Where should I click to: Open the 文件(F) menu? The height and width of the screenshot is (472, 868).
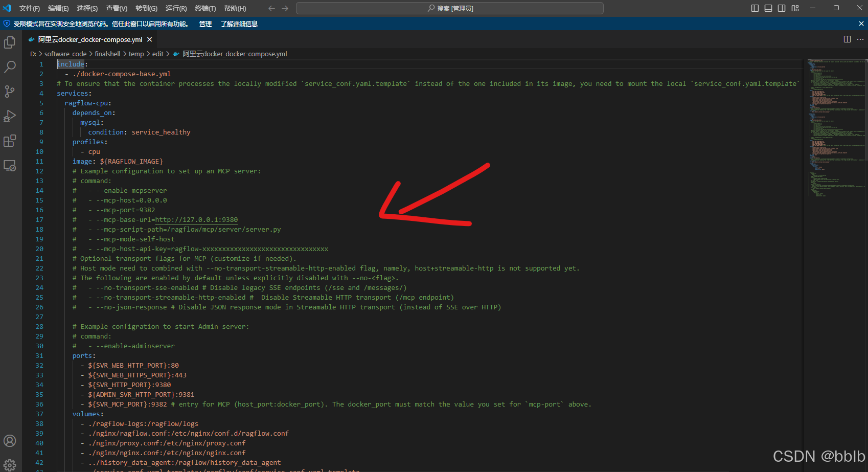coord(30,8)
